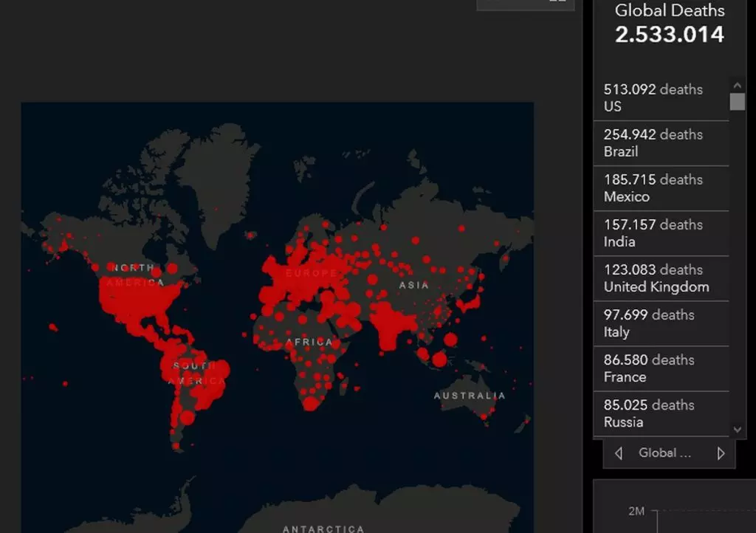
Task: Click the left arrow beside the Global label
Action: tap(619, 453)
